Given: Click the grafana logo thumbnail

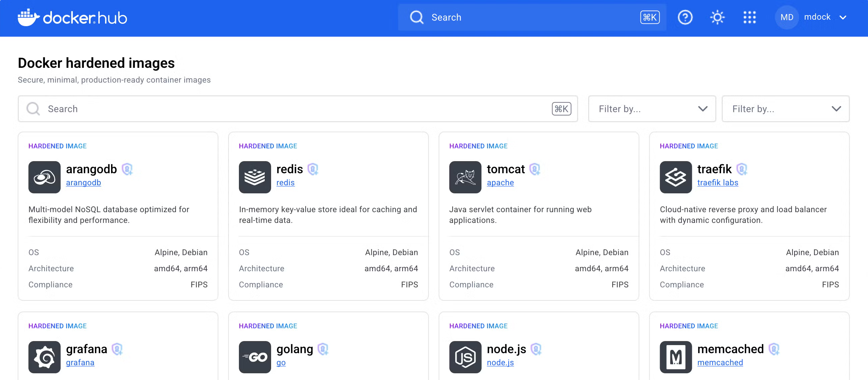Looking at the screenshot, I should 45,357.
